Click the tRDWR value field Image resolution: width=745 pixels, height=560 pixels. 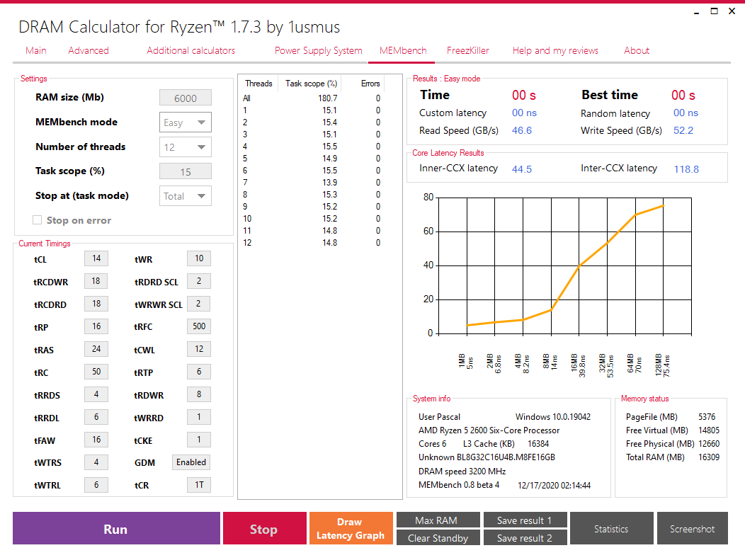point(199,394)
